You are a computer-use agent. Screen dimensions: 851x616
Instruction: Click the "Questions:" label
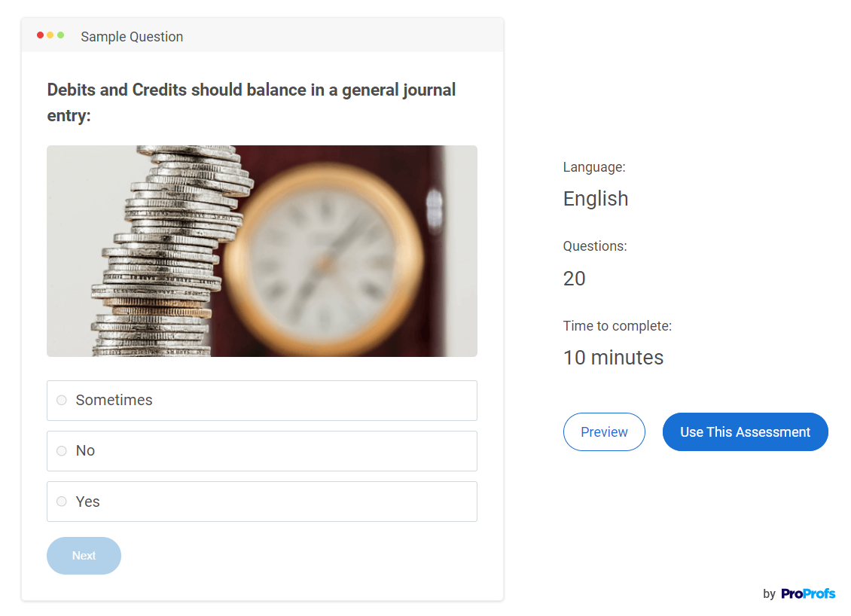[595, 246]
